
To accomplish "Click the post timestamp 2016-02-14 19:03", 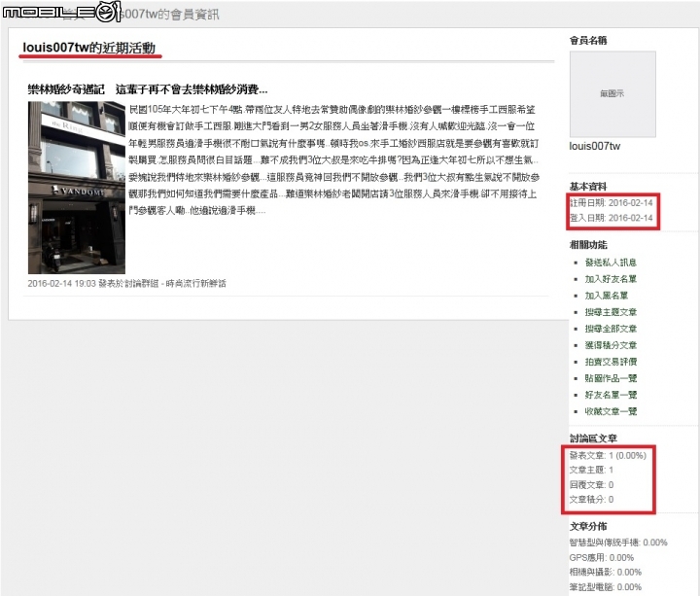I will [61, 284].
